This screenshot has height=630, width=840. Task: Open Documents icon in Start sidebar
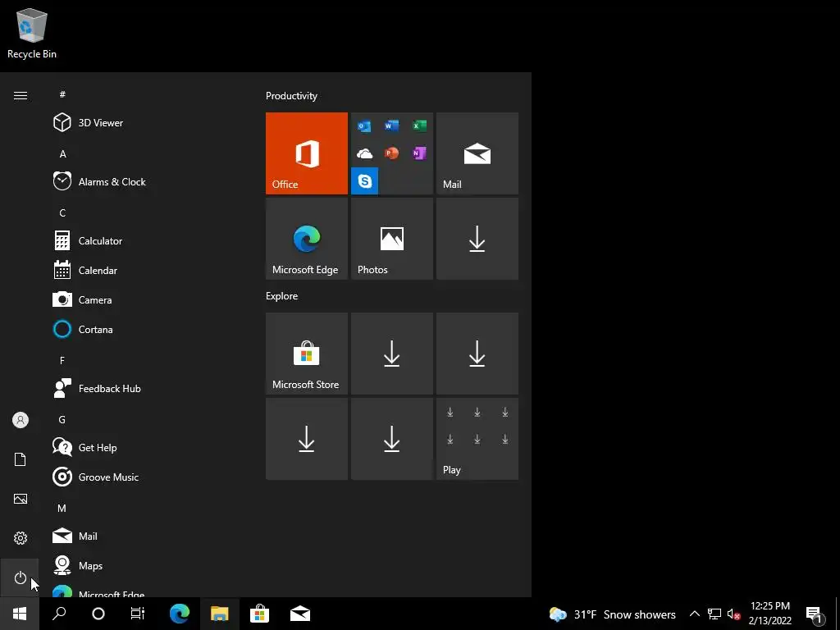coord(20,459)
